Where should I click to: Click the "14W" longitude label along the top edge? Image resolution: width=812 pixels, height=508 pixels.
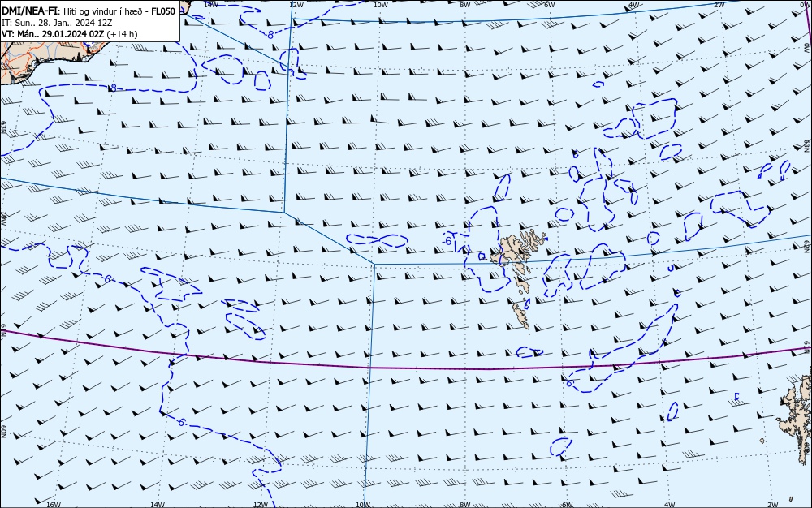pyautogui.click(x=211, y=4)
